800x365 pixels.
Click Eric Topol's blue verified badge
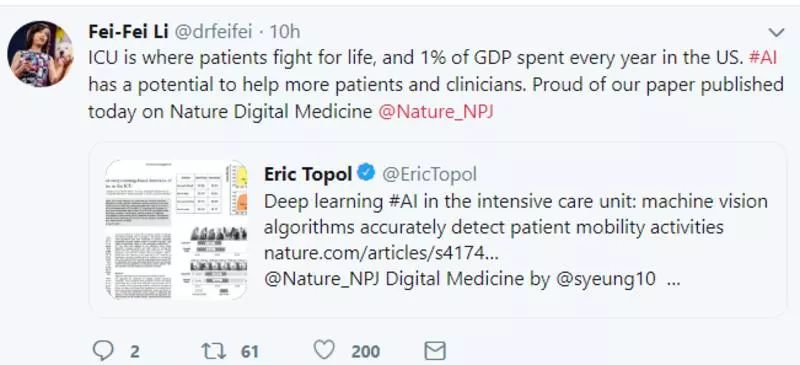click(x=366, y=174)
